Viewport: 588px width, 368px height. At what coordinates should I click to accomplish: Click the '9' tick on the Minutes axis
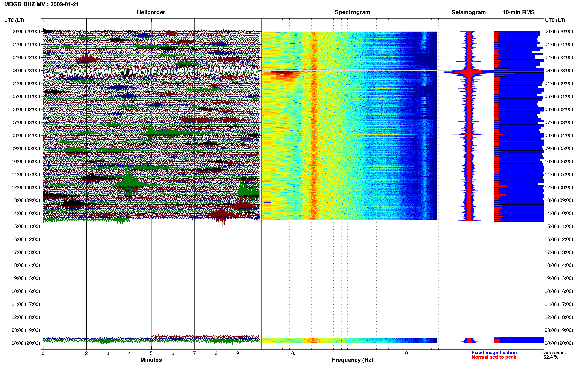click(238, 353)
